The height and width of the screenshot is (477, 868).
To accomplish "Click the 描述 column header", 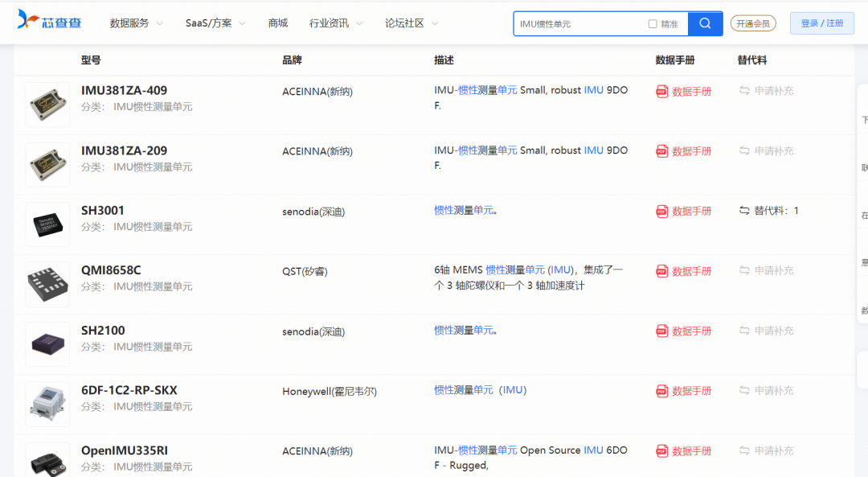I will pos(444,60).
